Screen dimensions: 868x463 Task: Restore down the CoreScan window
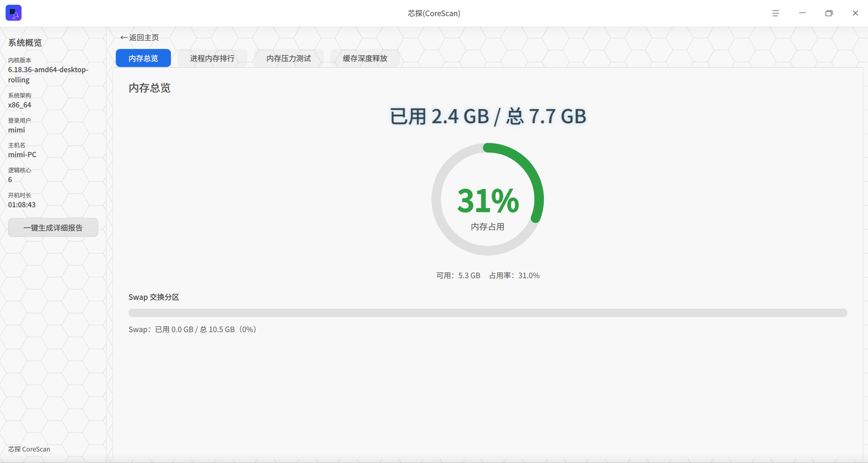click(x=829, y=13)
